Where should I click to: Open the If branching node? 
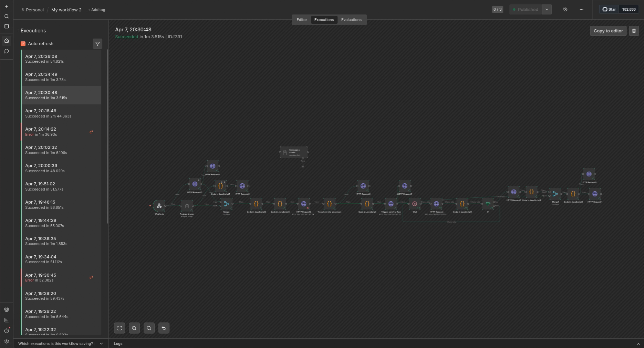[488, 204]
